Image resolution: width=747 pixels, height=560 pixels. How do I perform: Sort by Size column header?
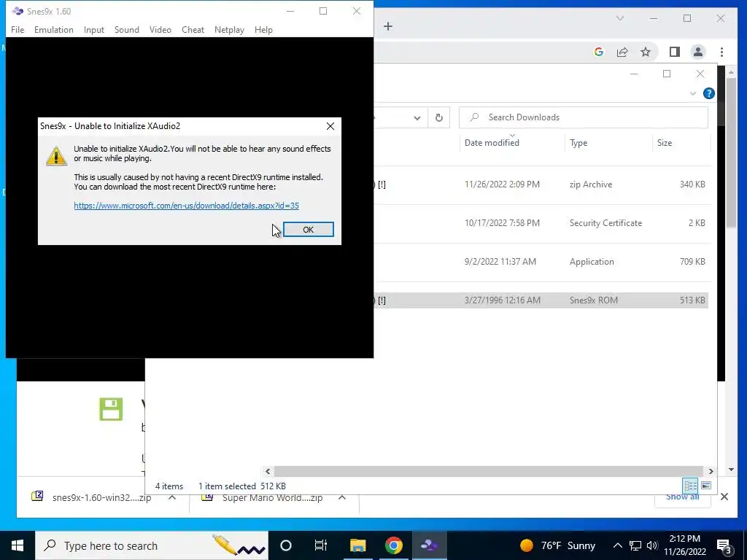point(665,143)
